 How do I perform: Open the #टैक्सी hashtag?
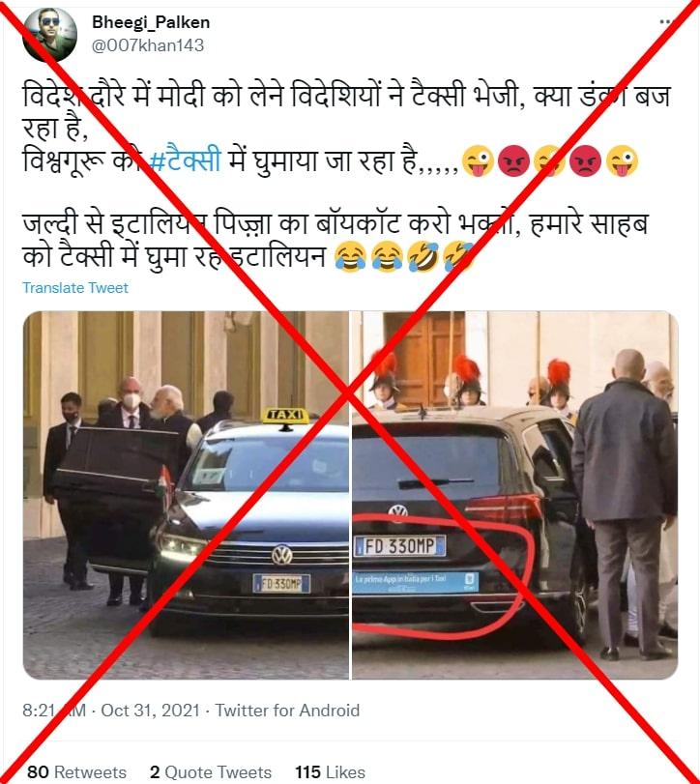point(185,161)
